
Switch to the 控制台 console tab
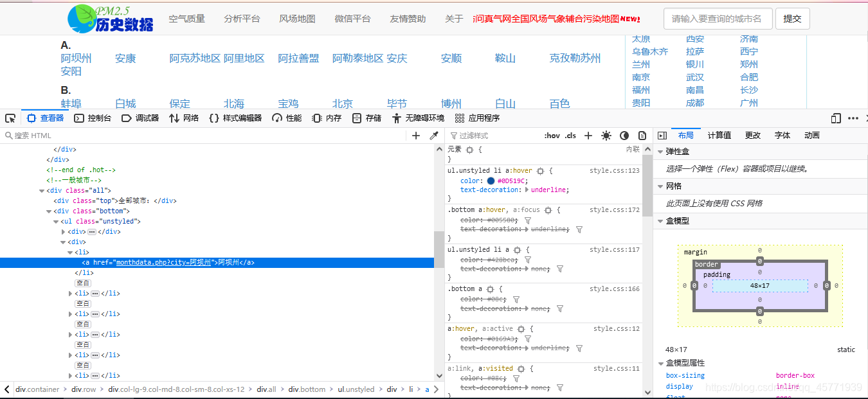tap(93, 118)
